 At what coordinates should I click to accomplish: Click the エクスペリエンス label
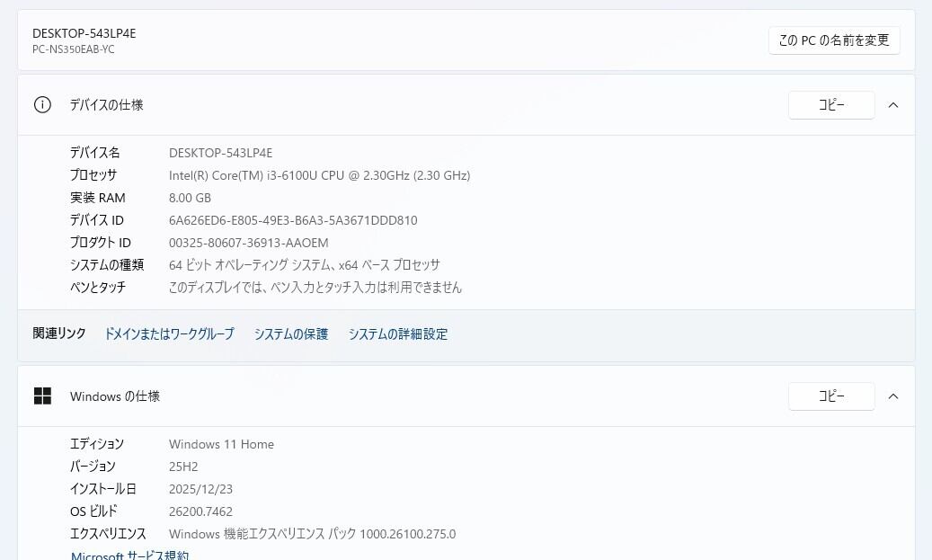point(108,534)
